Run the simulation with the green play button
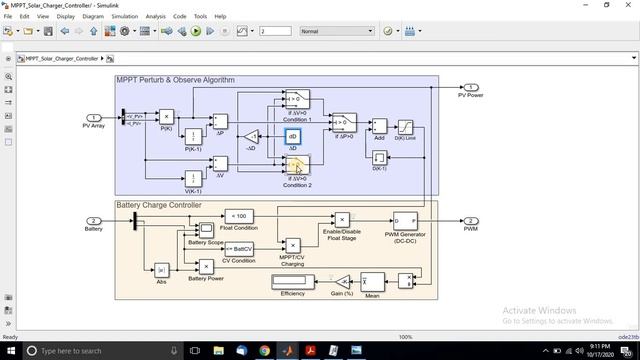This screenshot has height=360, width=640. [x=196, y=31]
